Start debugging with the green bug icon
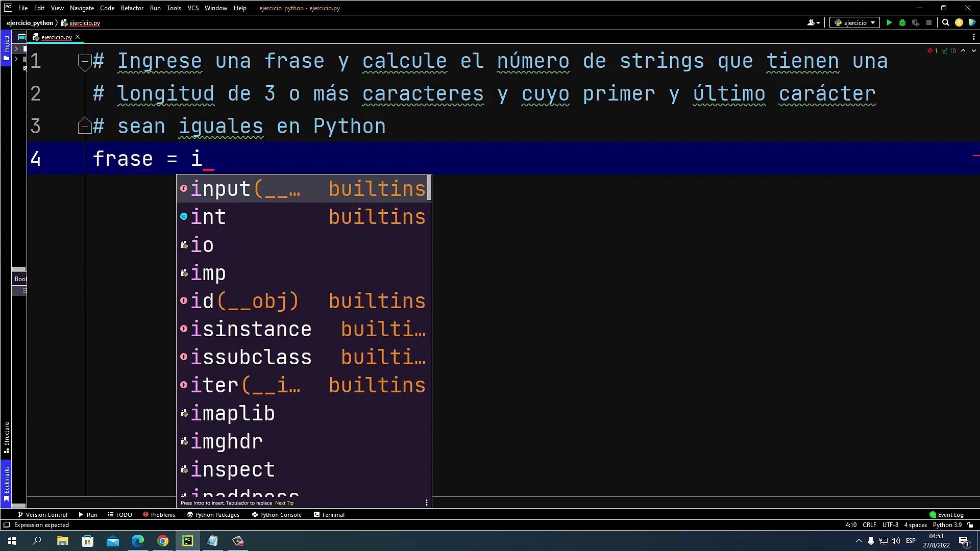This screenshot has width=980, height=551. pyautogui.click(x=902, y=22)
